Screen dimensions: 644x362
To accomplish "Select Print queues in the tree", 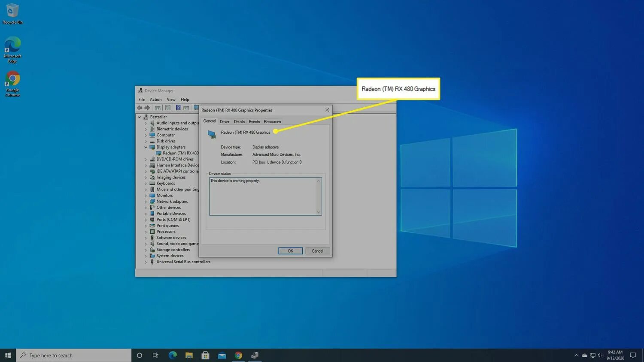I will [167, 226].
